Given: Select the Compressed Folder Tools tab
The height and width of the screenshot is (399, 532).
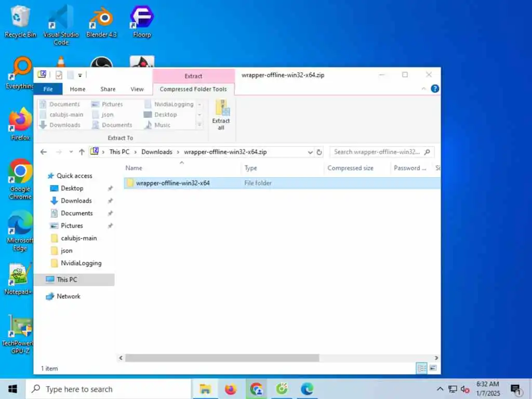Looking at the screenshot, I should click(193, 89).
